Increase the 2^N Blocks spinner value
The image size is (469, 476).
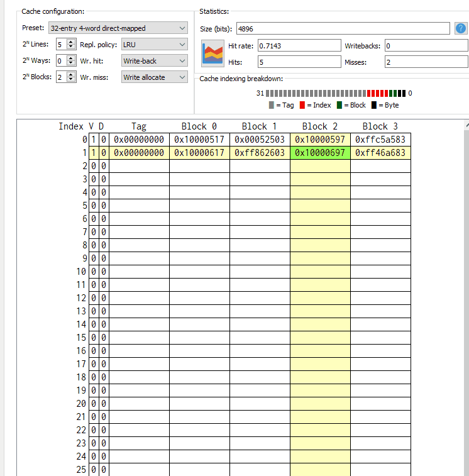click(x=71, y=74)
